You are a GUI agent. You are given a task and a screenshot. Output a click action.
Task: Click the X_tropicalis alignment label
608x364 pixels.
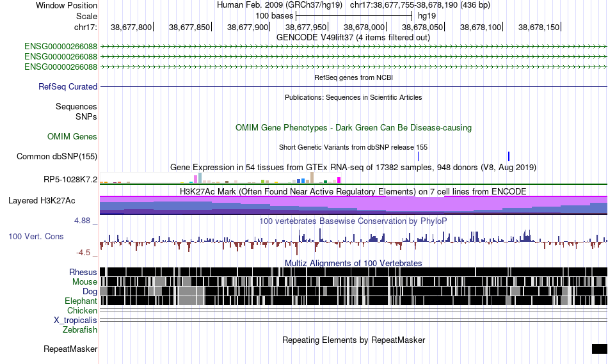point(76,320)
